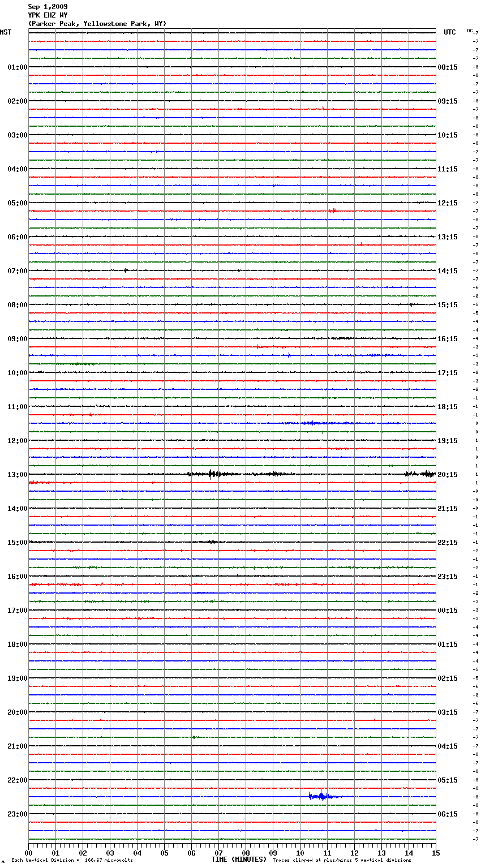Click the '01:00' MST time label
Viewport: 481px width, 868px height.
coord(18,67)
